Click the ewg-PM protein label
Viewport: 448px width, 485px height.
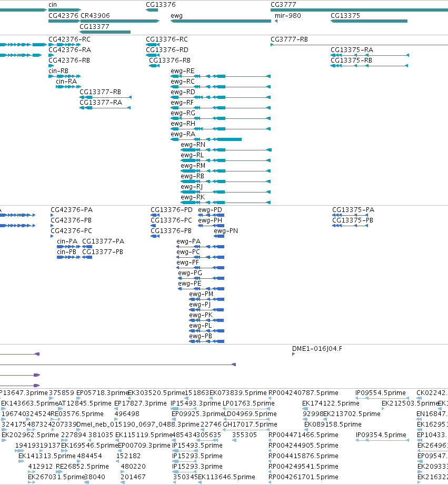point(201,294)
